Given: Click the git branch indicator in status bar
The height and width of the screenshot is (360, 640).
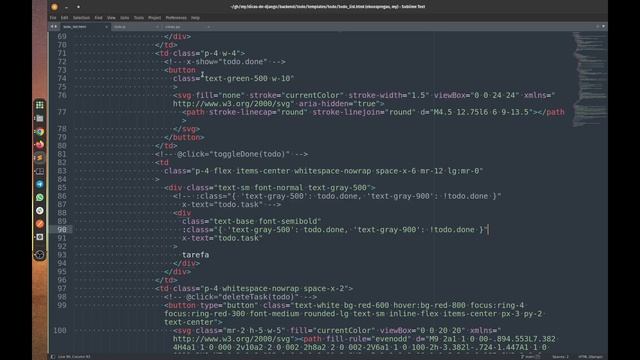Looking at the screenshot, I should click(530, 357).
